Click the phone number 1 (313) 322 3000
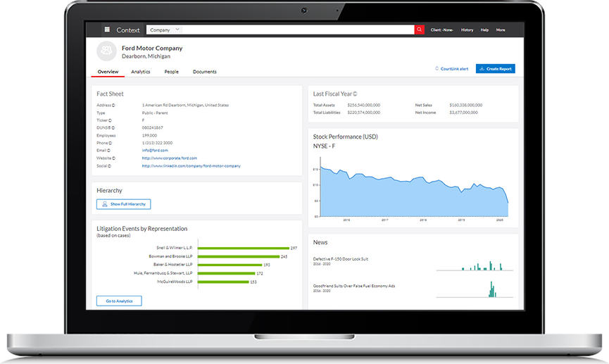 [x=157, y=143]
